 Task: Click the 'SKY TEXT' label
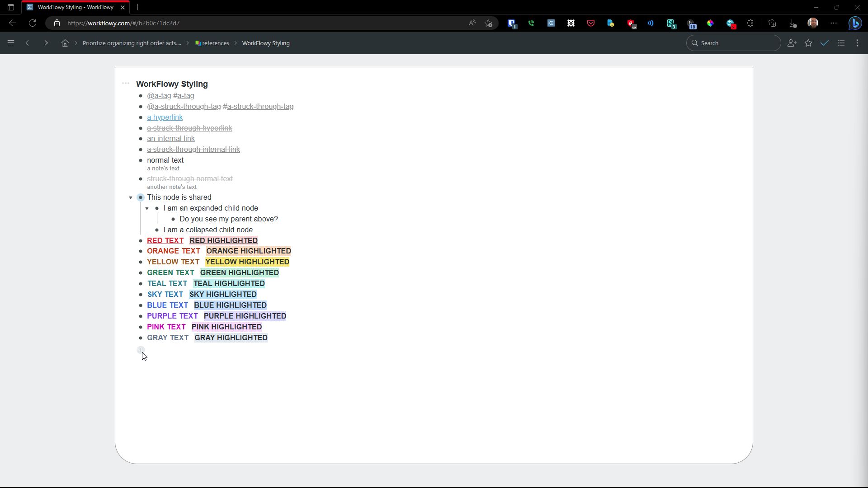[x=165, y=295]
